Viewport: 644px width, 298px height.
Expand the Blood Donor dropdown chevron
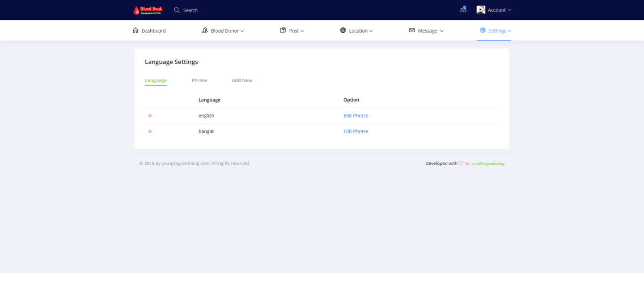click(242, 31)
